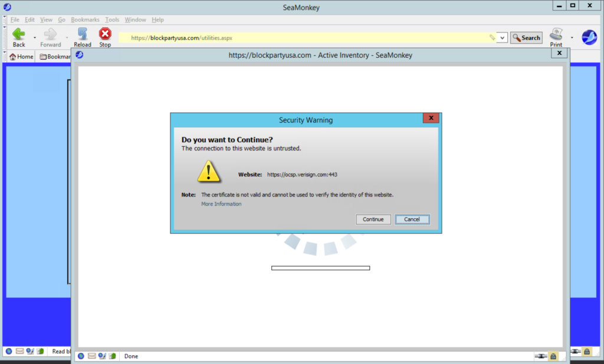Open the Bookmarks folder on the bookmarks toolbar
The image size is (604, 364).
coord(55,57)
